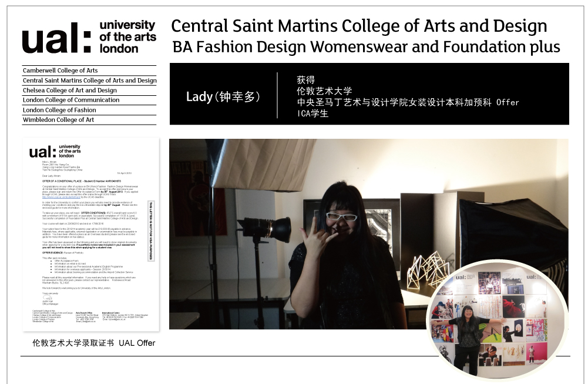This screenshot has height=384, width=588.
Task: Click the caption '伦敦艺术大学录取证书 UAL Offer'
Action: click(x=94, y=343)
